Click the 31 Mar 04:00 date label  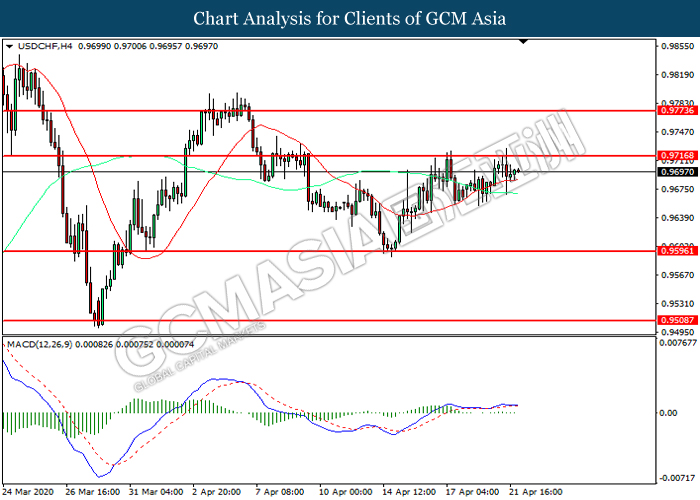click(x=156, y=492)
